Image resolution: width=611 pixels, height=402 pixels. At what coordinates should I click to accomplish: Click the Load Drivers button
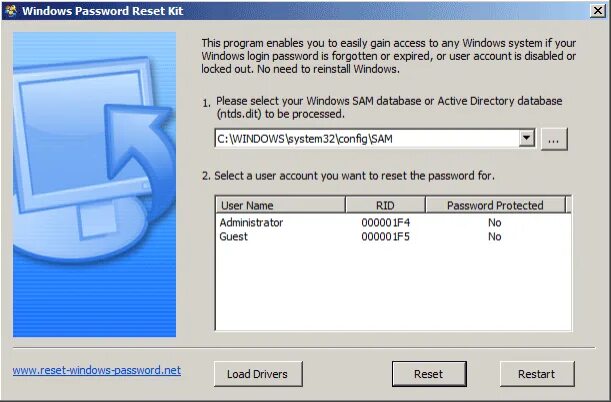pyautogui.click(x=258, y=374)
